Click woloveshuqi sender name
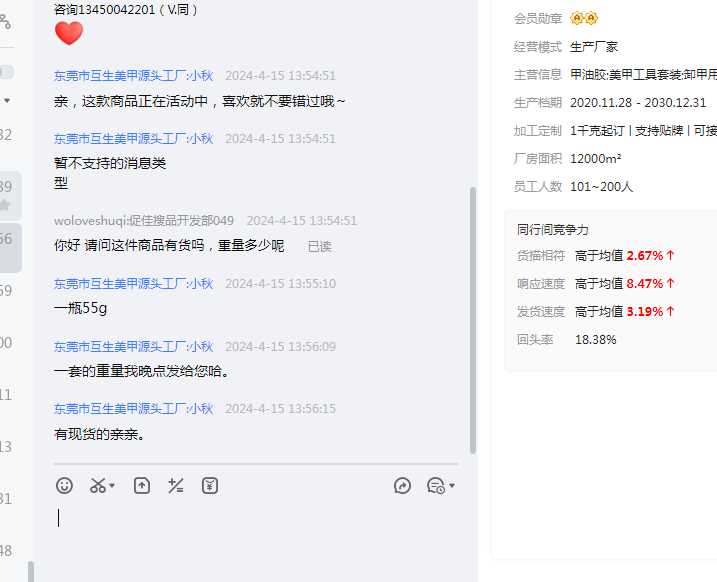The image size is (717, 582). pyautogui.click(x=144, y=221)
